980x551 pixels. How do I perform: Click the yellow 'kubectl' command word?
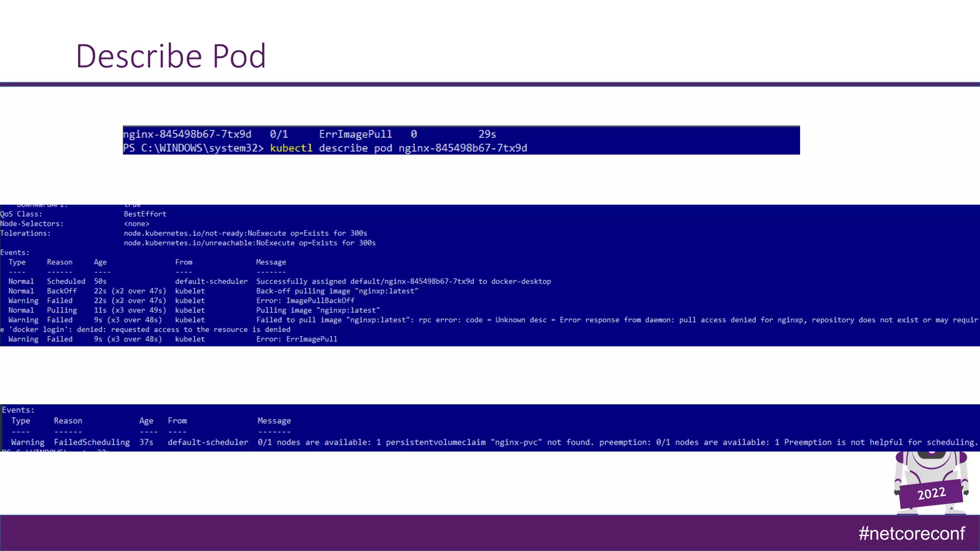click(291, 148)
